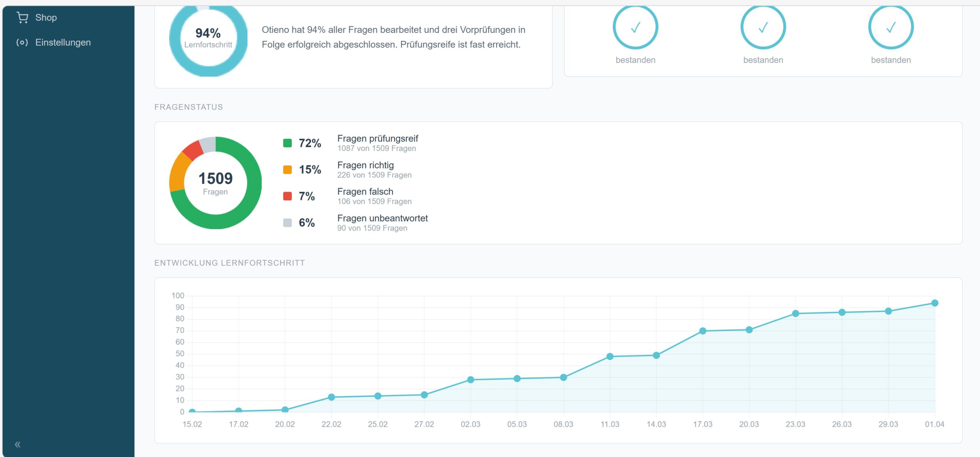Click the red Fragen falsch swatch

pyautogui.click(x=287, y=196)
